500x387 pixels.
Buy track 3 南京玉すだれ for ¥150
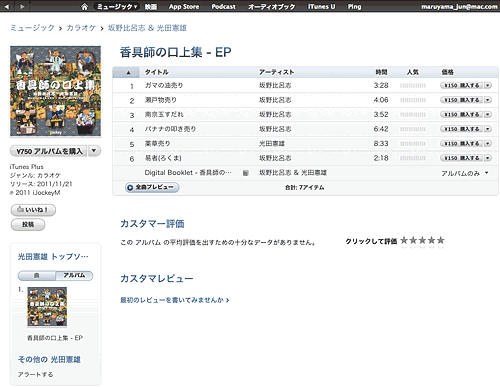click(x=461, y=114)
